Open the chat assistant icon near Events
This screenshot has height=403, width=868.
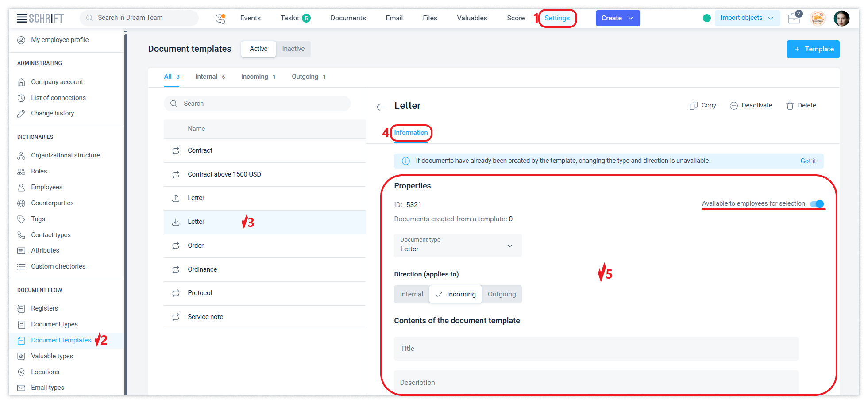pyautogui.click(x=220, y=19)
